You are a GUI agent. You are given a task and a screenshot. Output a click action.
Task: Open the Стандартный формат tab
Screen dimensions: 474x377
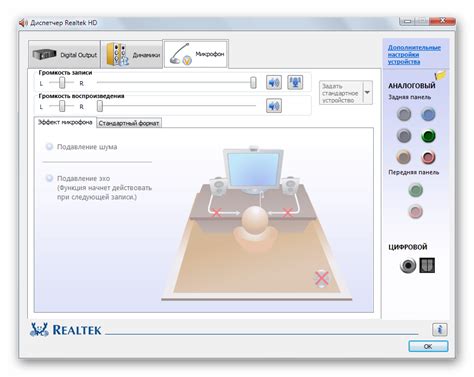(129, 123)
